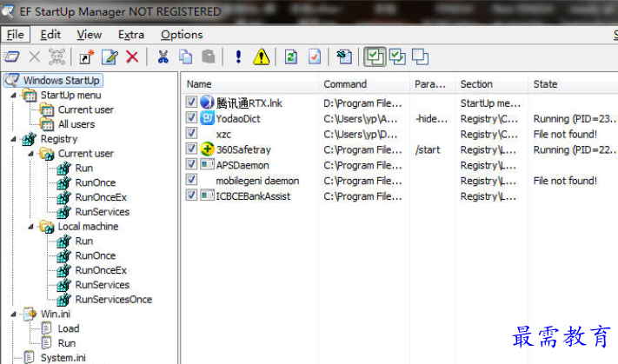
Task: Toggle the xzc entry checkbox
Action: pos(191,133)
